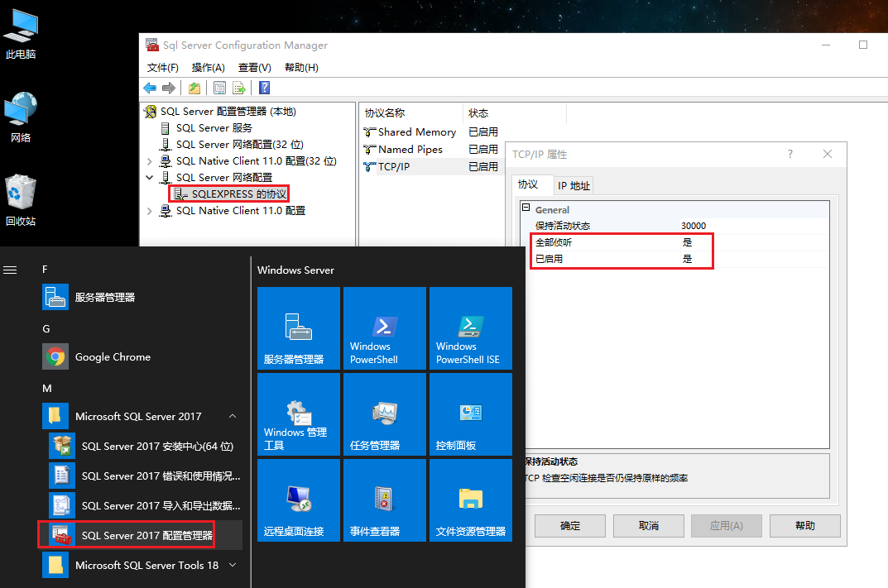Open 文件资源管理器 tile

click(x=470, y=500)
